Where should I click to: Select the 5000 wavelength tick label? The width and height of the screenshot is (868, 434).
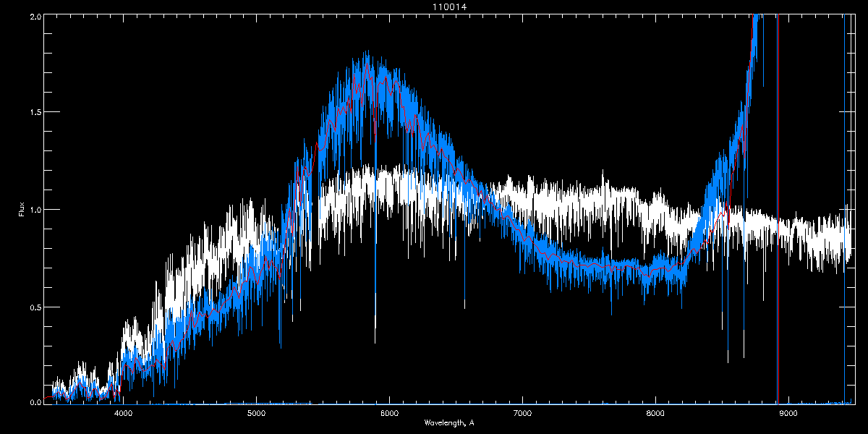pos(257,414)
